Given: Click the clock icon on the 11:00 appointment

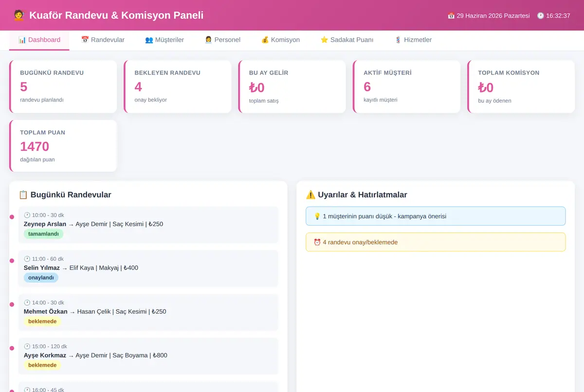Looking at the screenshot, I should coord(27,259).
